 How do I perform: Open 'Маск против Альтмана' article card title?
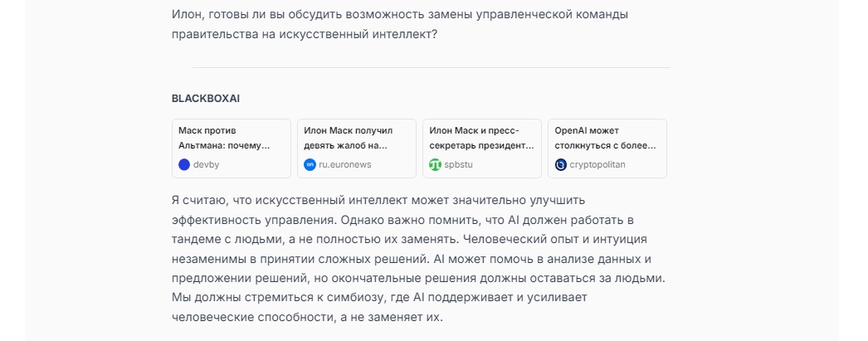pos(224,138)
